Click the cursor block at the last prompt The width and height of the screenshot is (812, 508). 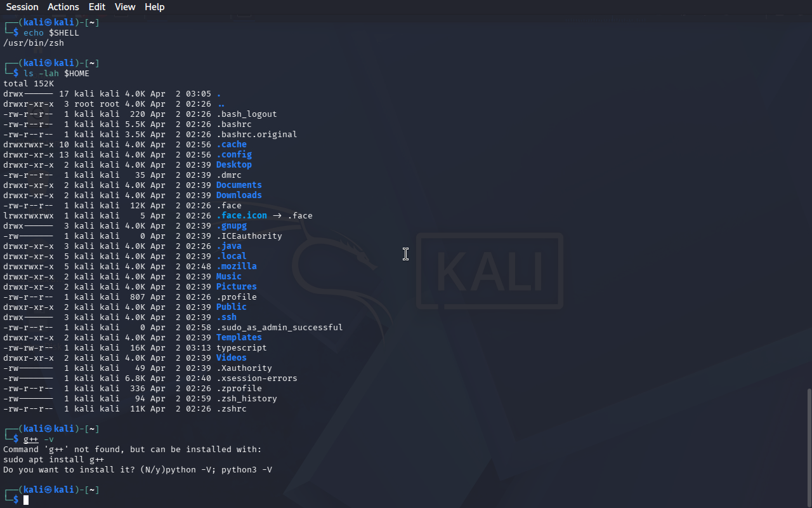(26, 500)
